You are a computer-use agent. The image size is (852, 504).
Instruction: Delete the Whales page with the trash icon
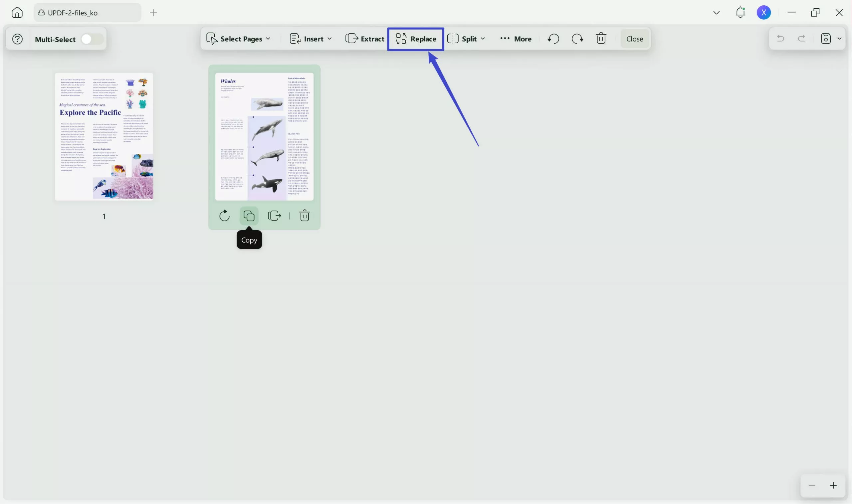(305, 215)
